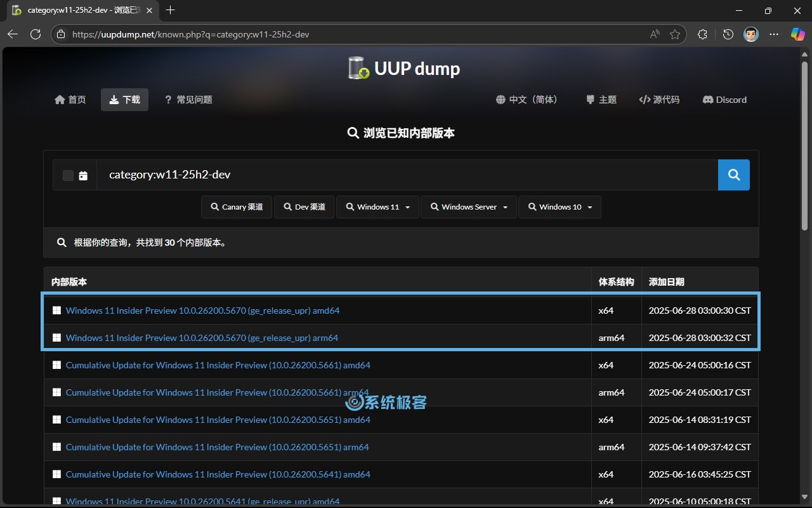Open the browser settings ellipsis menu
Image resolution: width=812 pixels, height=508 pixels.
coord(774,34)
